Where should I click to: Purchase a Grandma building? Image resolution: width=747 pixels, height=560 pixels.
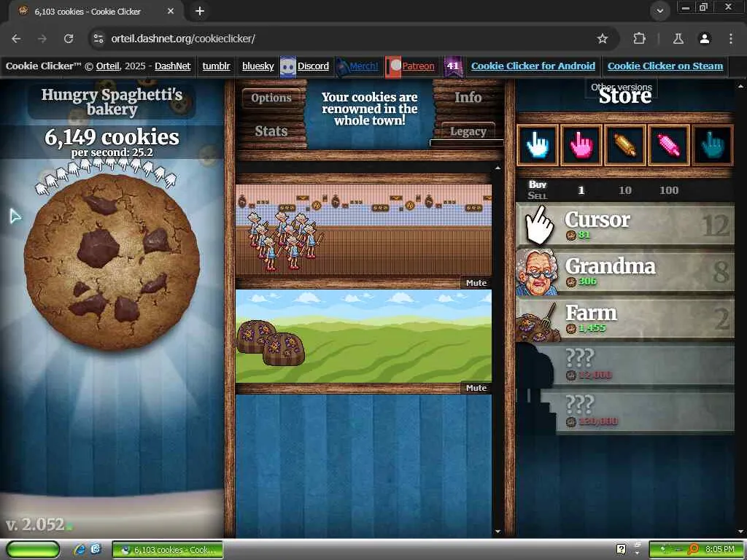coord(625,272)
